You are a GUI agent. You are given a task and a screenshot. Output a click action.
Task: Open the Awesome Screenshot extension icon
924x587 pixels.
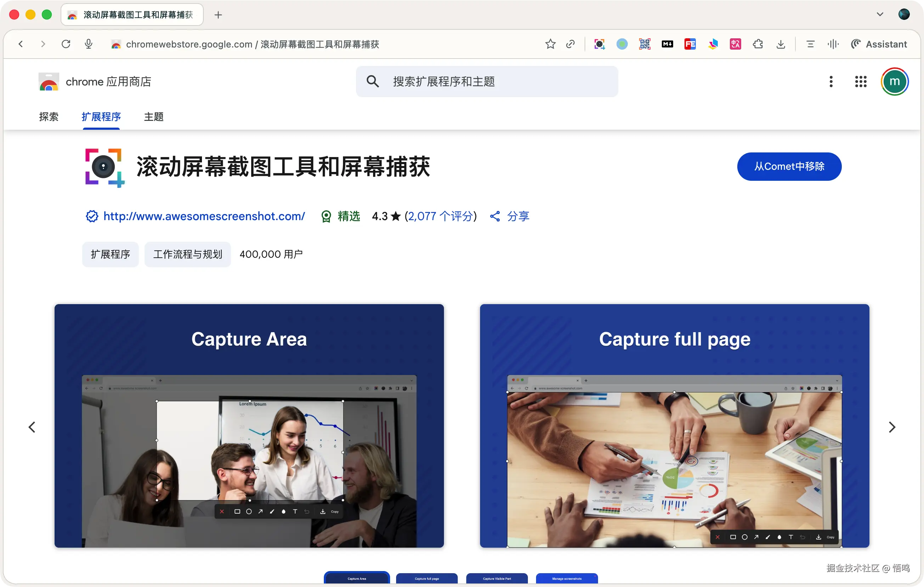tap(599, 44)
